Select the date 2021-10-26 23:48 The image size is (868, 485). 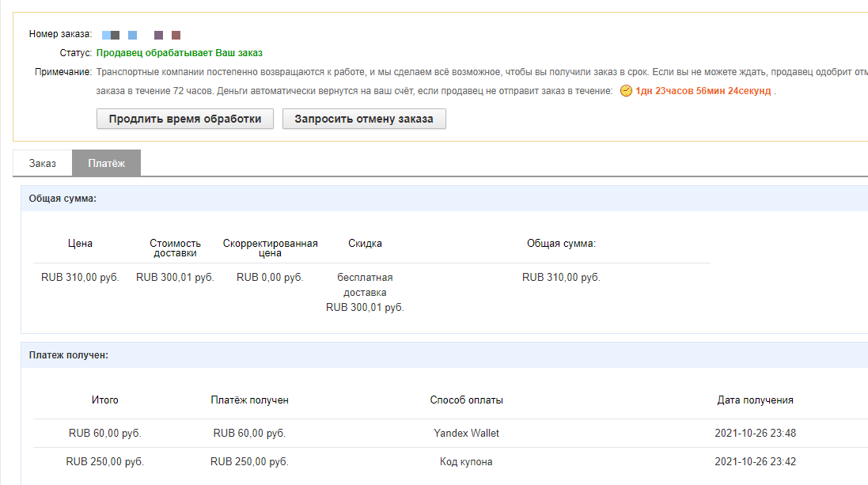tap(755, 433)
